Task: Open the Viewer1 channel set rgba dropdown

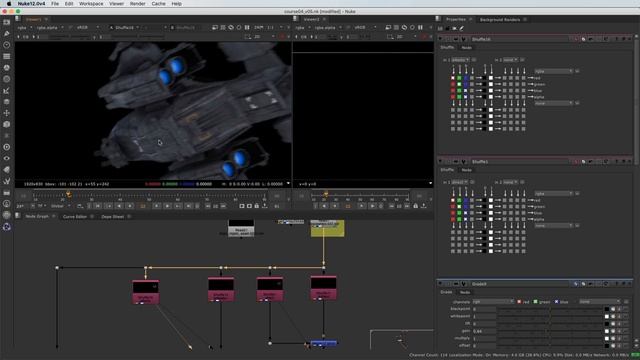Action: [x=24, y=28]
